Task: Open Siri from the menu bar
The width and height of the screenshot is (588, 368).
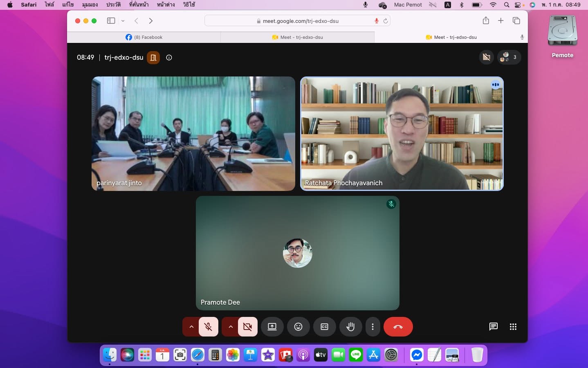Action: click(x=532, y=4)
